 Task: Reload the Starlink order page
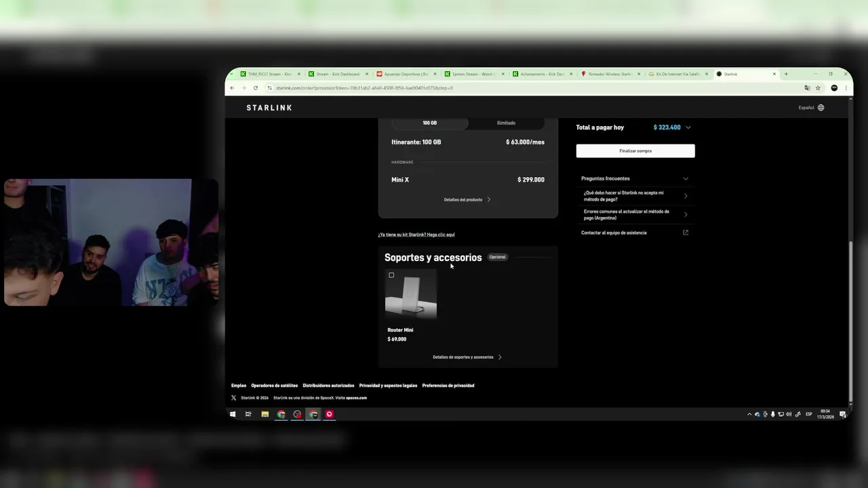click(256, 88)
